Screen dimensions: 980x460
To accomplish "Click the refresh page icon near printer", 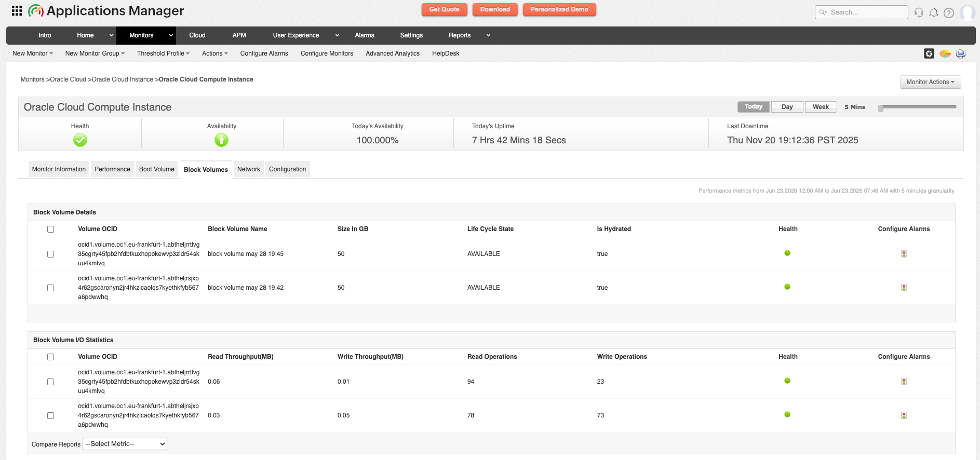I will coord(929,53).
